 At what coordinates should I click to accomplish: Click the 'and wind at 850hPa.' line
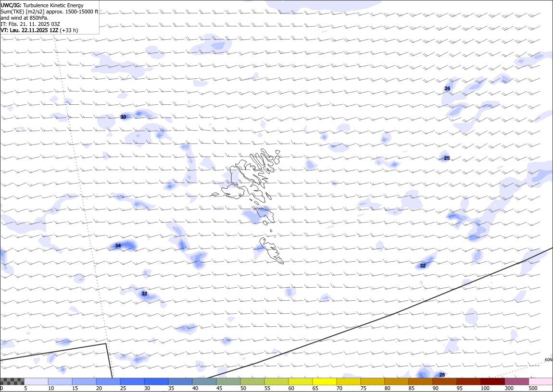[x=25, y=18]
